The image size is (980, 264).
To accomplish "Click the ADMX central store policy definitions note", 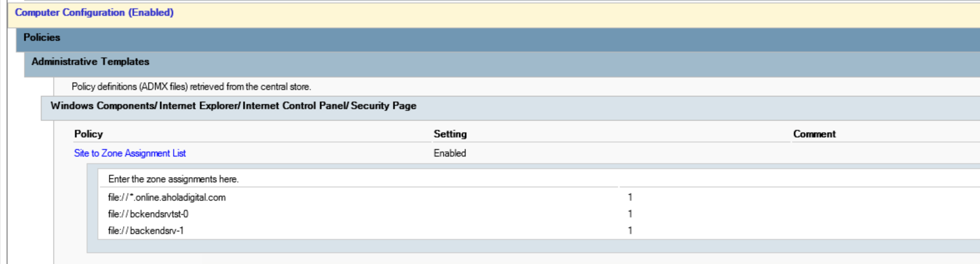I will tap(191, 87).
